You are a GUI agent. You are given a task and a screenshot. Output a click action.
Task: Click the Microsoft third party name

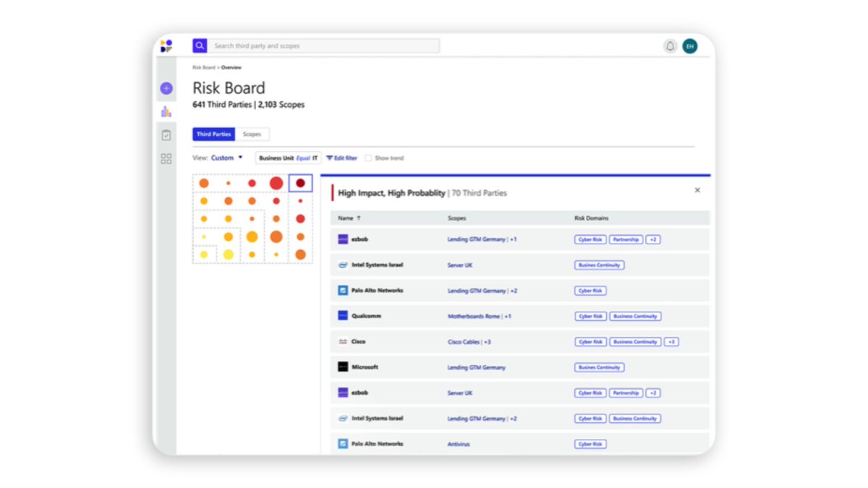tap(365, 367)
